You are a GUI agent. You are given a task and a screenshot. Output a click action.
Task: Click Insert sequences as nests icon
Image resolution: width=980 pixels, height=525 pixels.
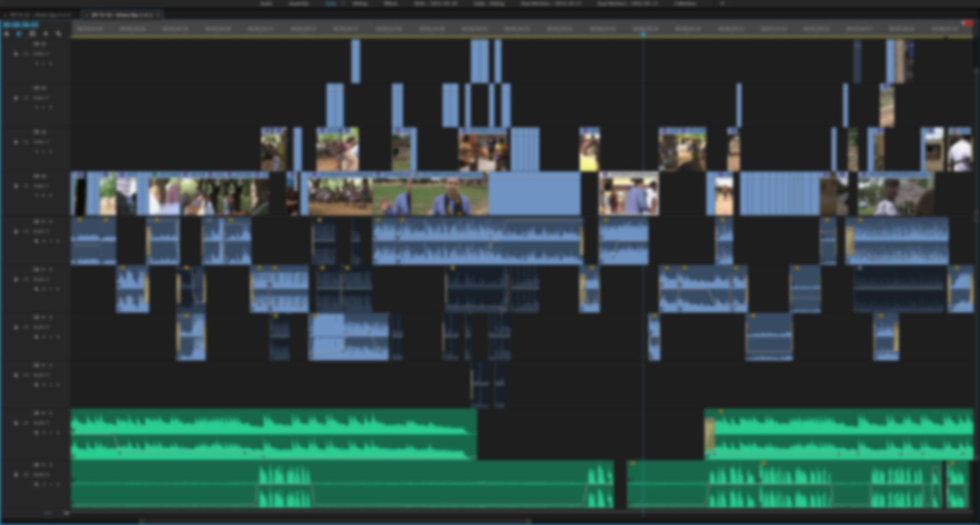pos(6,34)
